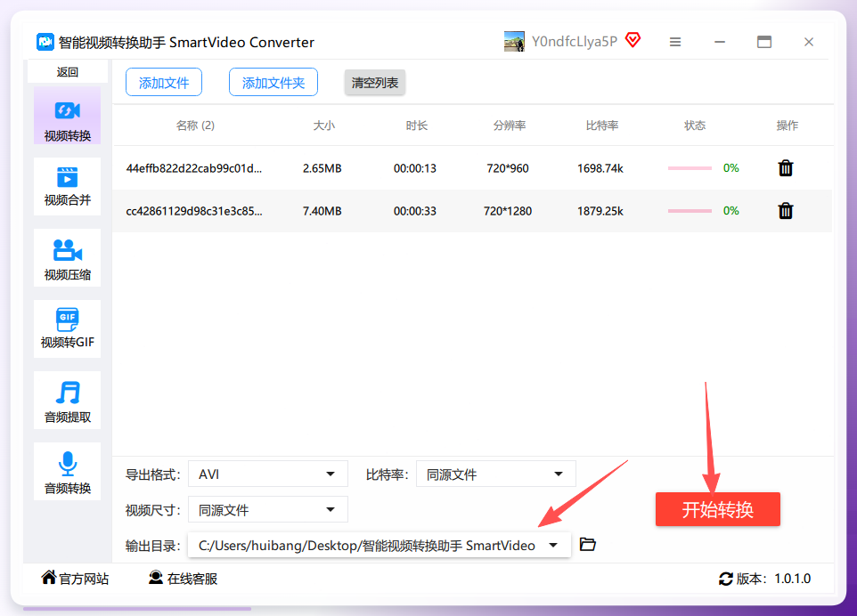Screen dimensions: 857x616
Task: Click the 时长 column header
Action: [417, 126]
